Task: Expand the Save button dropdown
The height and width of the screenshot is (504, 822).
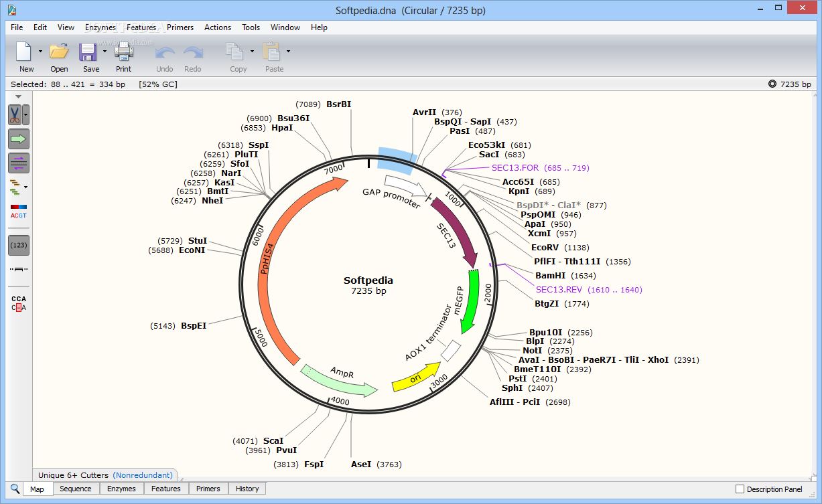Action: [x=105, y=51]
